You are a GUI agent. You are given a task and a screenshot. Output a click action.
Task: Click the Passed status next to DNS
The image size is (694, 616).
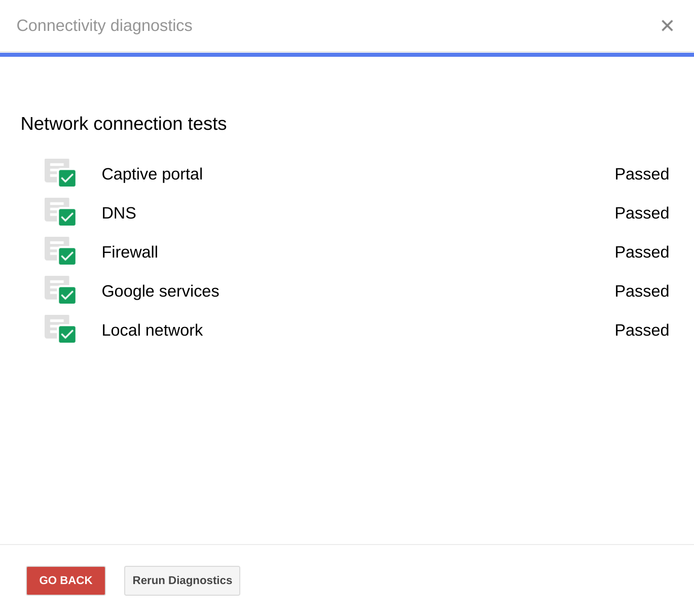[641, 213]
